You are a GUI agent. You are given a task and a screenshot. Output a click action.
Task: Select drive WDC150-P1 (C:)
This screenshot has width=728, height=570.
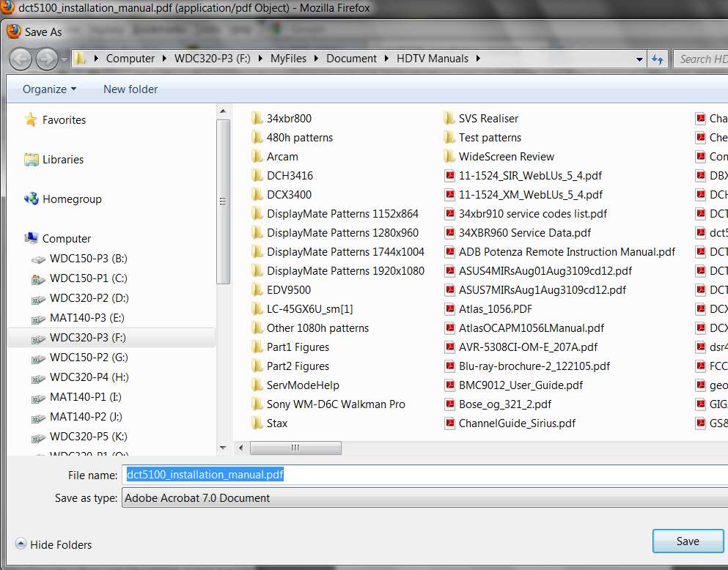(88, 278)
